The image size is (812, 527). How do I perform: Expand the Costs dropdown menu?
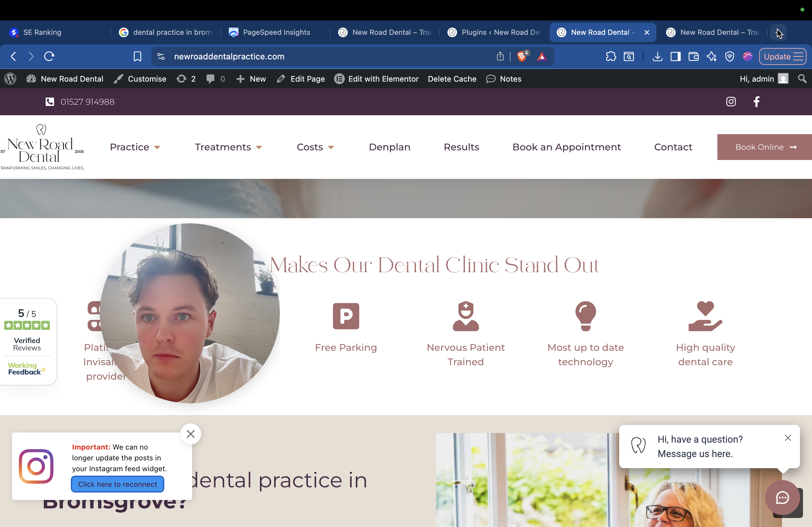click(315, 147)
